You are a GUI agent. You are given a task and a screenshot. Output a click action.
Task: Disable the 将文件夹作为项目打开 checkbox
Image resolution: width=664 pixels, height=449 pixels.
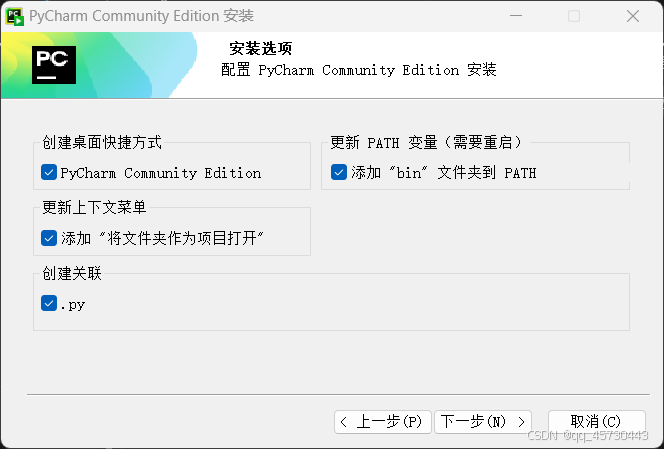coord(49,238)
